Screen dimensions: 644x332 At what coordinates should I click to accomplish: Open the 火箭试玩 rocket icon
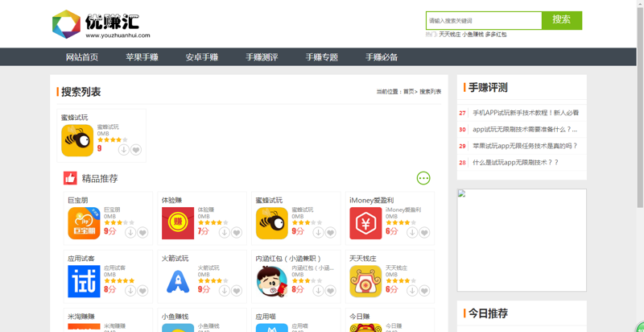[178, 281]
